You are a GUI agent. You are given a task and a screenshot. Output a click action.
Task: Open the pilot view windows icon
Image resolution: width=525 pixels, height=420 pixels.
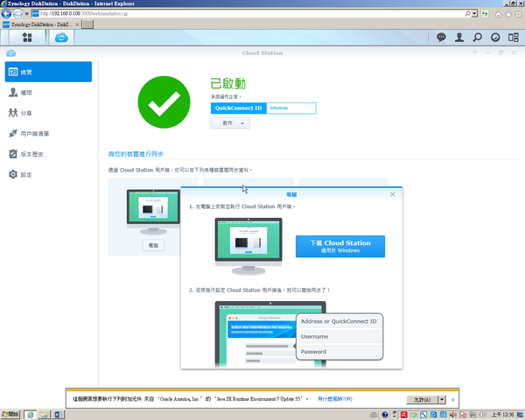click(514, 37)
